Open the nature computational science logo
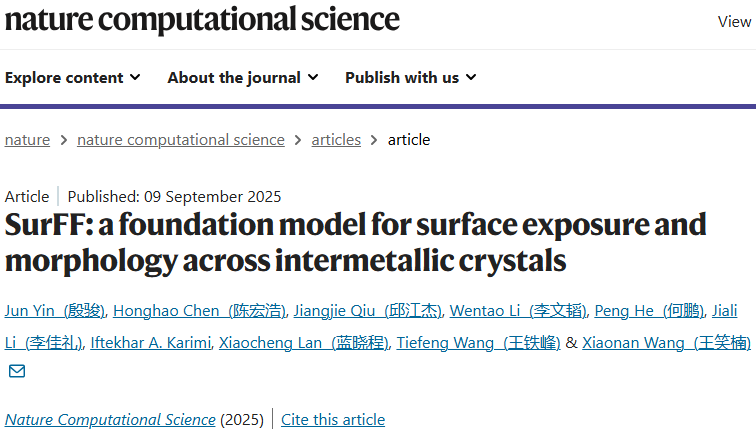 coord(202,20)
